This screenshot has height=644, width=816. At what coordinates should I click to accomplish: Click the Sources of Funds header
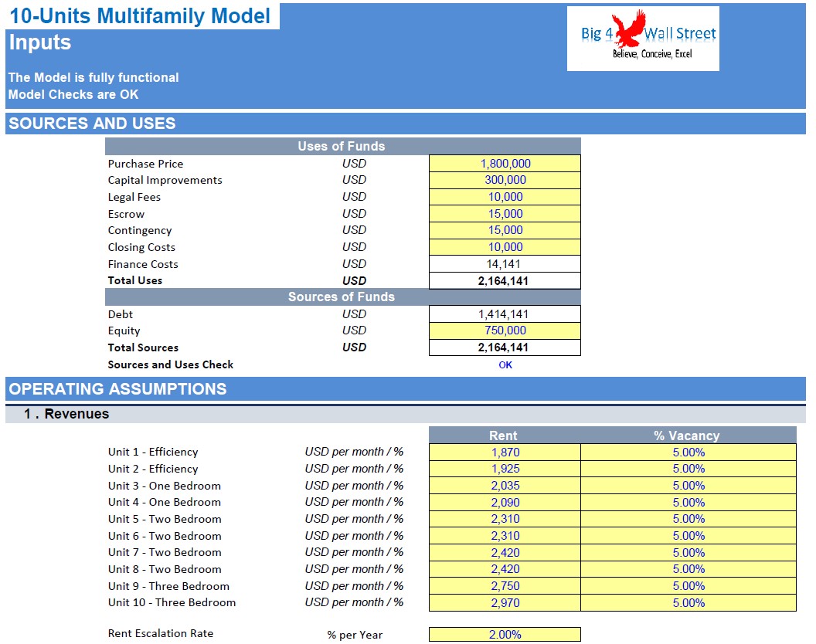click(342, 297)
